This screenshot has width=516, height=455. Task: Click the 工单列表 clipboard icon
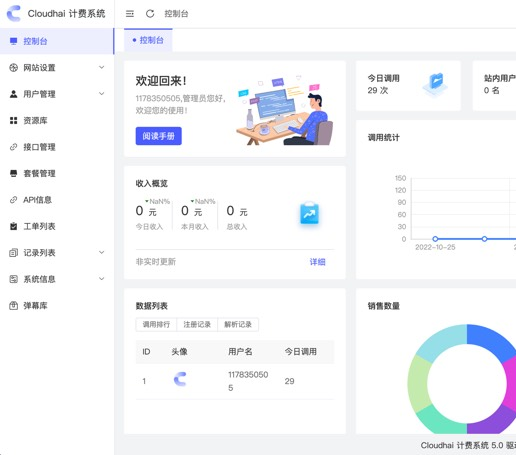(x=13, y=226)
